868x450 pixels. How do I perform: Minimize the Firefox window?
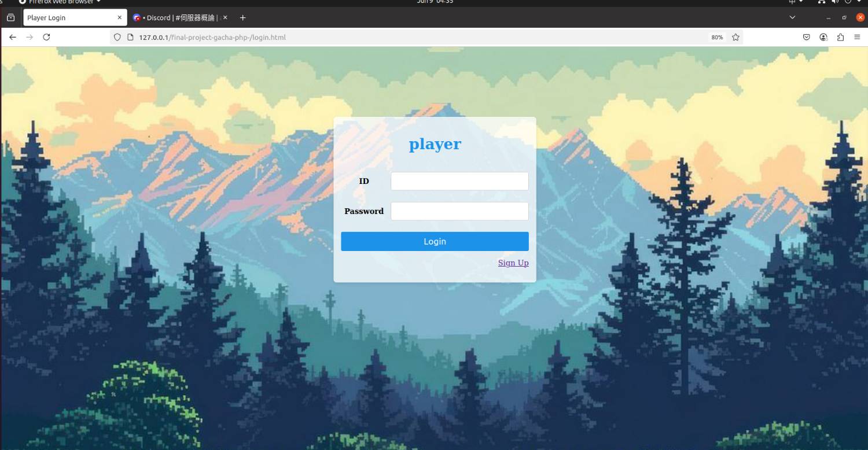[829, 17]
